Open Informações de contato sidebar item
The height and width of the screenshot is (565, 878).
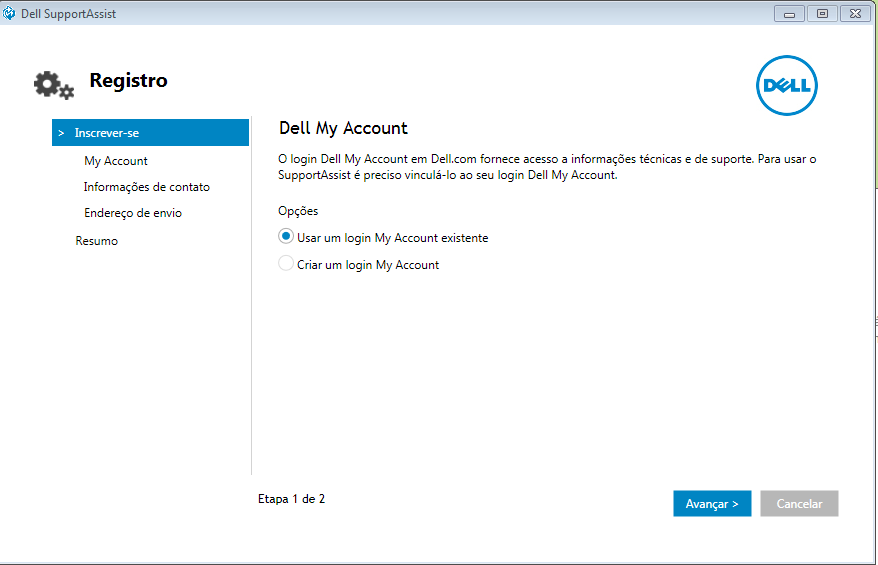click(x=147, y=187)
